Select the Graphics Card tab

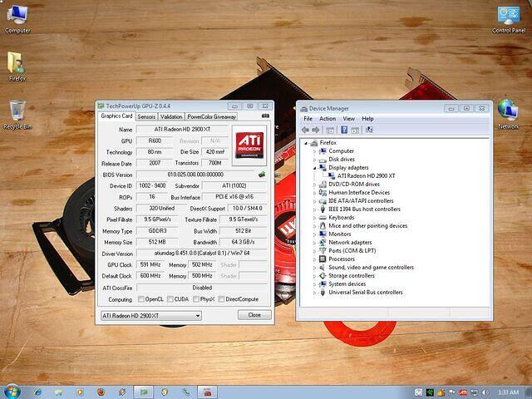(x=116, y=116)
